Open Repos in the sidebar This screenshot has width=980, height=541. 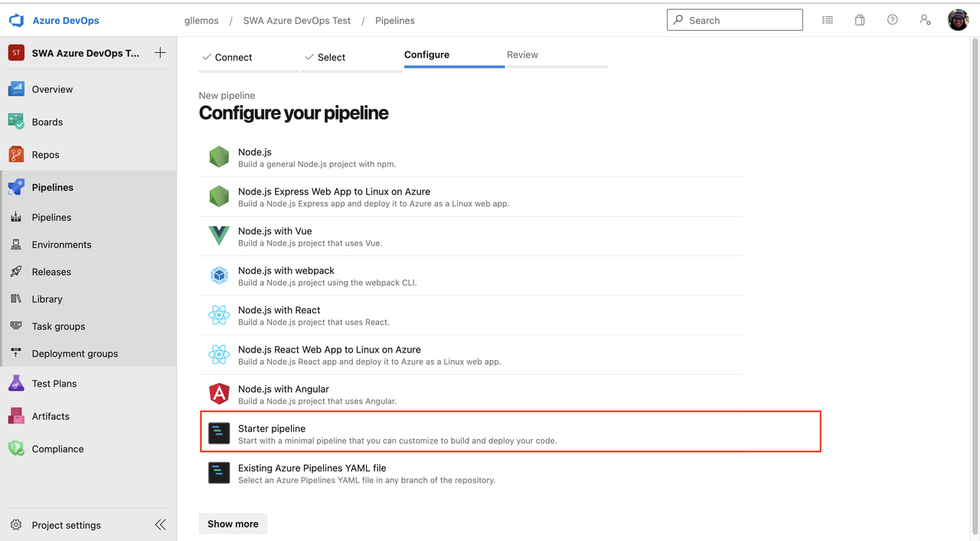coord(88,155)
